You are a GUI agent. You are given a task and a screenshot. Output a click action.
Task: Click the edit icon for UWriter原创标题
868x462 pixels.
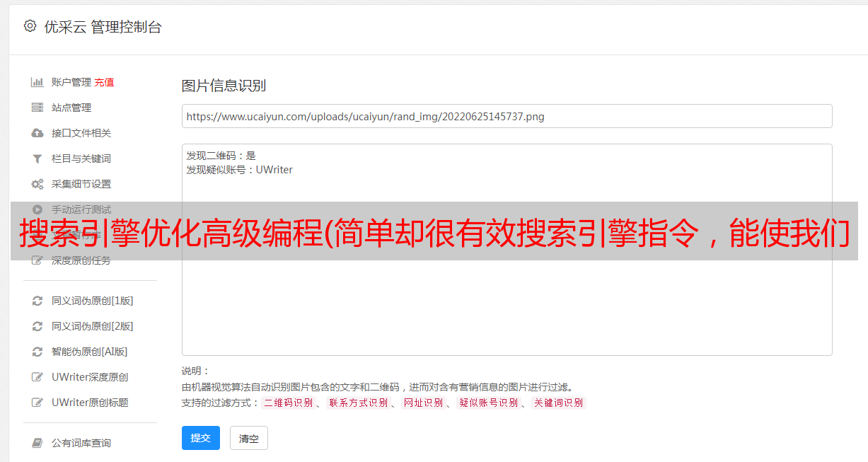point(37,403)
